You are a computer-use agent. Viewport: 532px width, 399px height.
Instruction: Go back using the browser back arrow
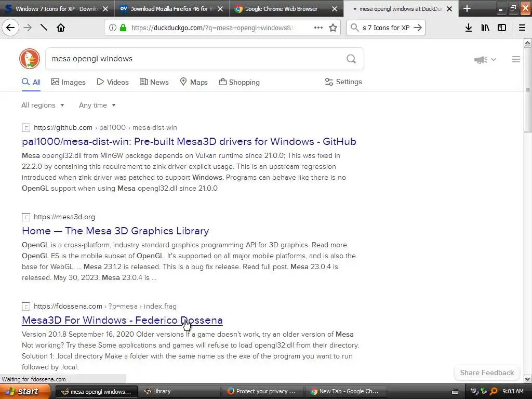[10, 28]
